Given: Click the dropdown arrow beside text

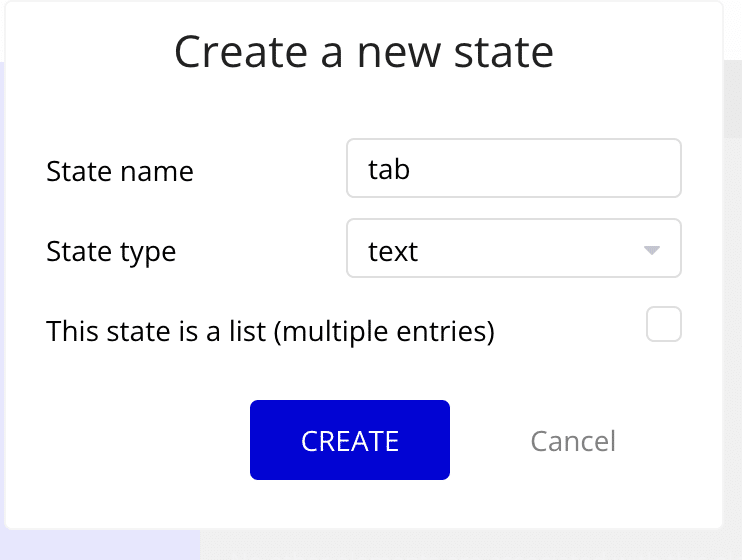Looking at the screenshot, I should 652,250.
